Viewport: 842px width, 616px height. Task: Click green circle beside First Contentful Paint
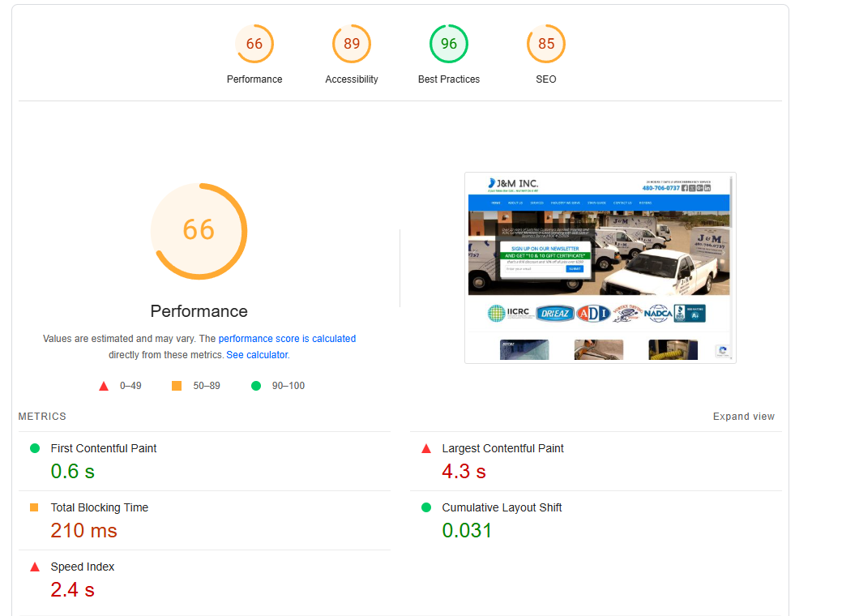[x=35, y=448]
